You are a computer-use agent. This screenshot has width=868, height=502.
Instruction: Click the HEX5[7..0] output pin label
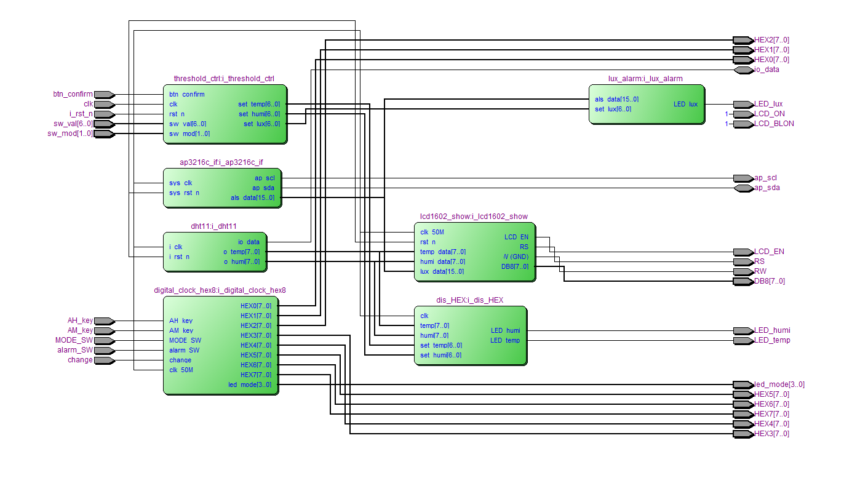[772, 395]
